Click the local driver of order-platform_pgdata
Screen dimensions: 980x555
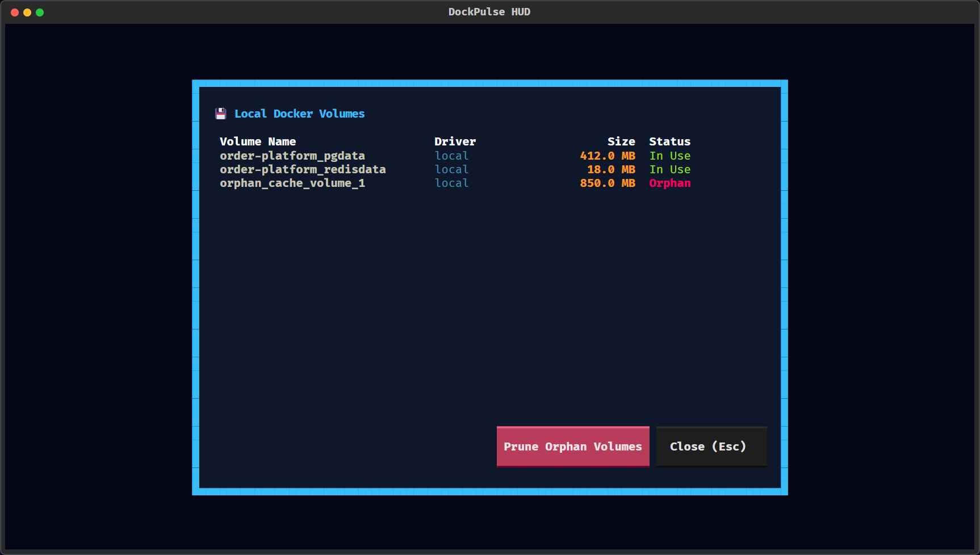tap(452, 156)
